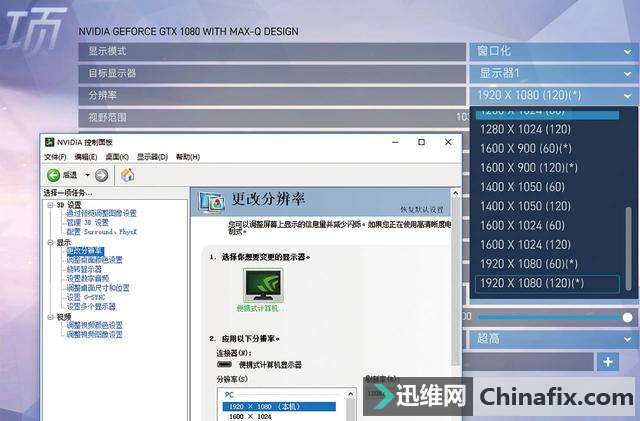This screenshot has width=640, height=421.
Task: Collapse the 1920 X 1080 (120)(*) resolution dropdown
Action: (554, 96)
